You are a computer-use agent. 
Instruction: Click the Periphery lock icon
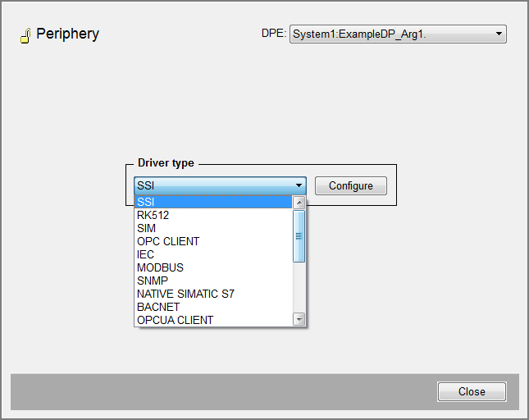coord(25,35)
